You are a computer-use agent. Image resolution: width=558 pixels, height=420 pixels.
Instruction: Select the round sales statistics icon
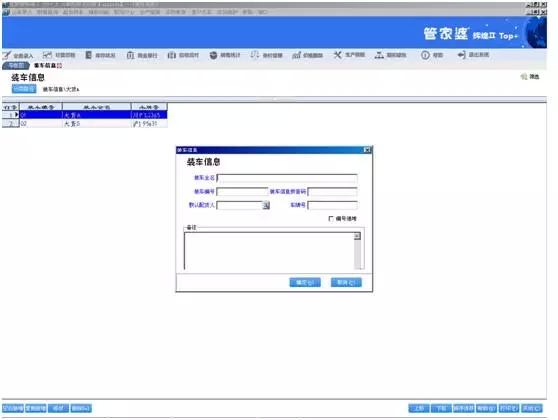click(213, 55)
